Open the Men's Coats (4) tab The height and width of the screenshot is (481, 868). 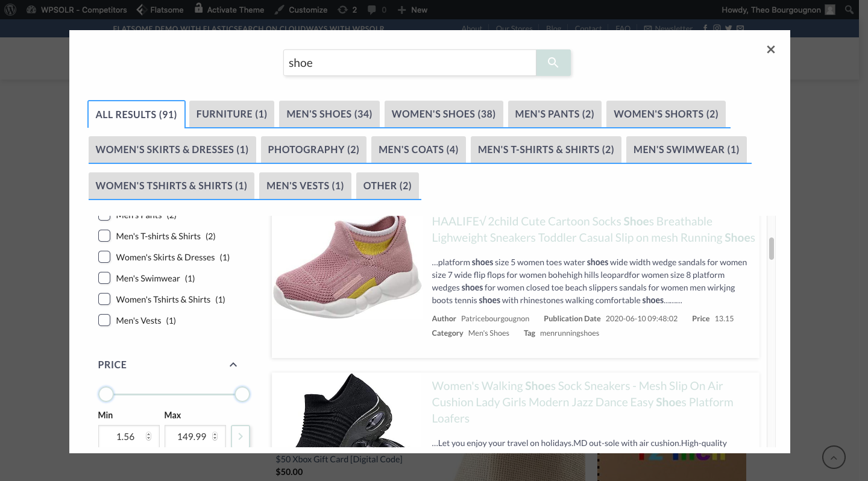418,149
